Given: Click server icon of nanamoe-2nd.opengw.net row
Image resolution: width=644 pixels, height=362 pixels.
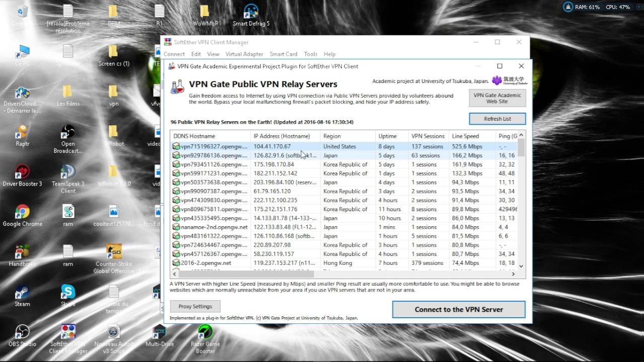Looking at the screenshot, I should click(x=176, y=227).
